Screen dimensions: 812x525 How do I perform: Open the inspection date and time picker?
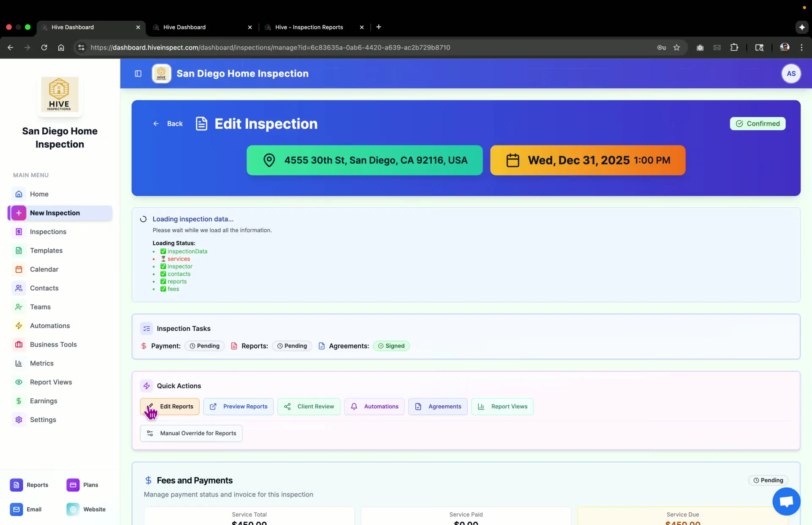coord(587,160)
